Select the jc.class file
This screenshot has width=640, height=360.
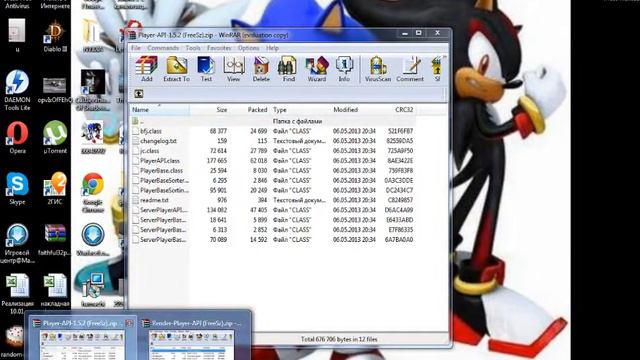pos(273,151)
